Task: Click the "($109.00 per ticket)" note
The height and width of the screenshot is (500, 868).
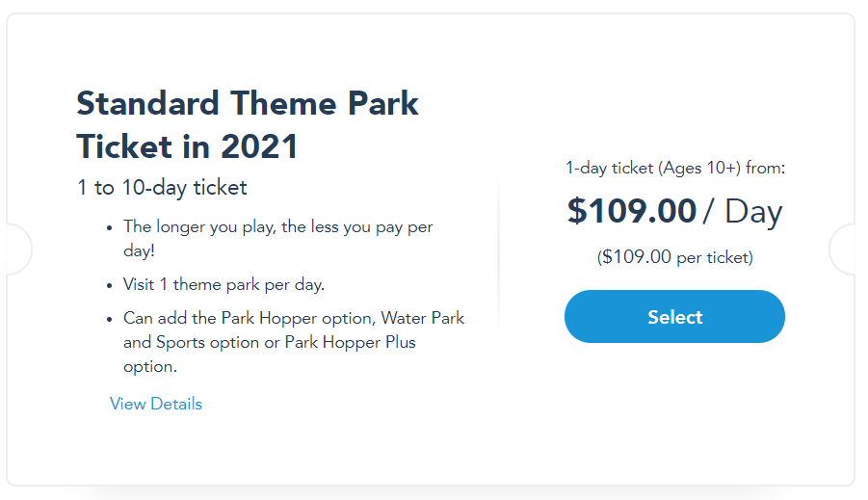Action: point(674,257)
